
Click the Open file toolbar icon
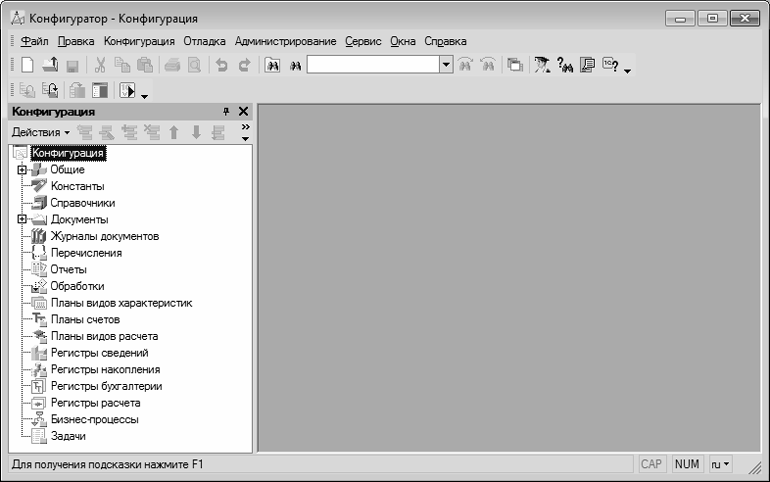[x=50, y=65]
